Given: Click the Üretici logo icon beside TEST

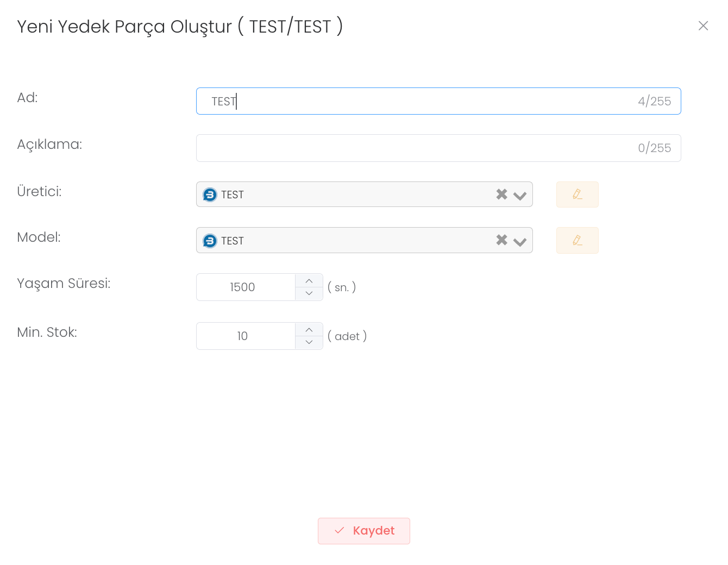Looking at the screenshot, I should 210,194.
